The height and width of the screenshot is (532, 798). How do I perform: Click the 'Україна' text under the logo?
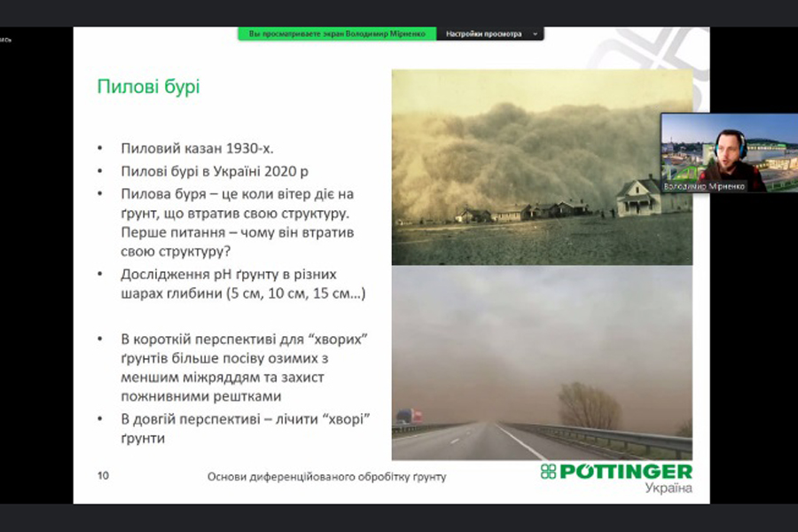pos(669,488)
